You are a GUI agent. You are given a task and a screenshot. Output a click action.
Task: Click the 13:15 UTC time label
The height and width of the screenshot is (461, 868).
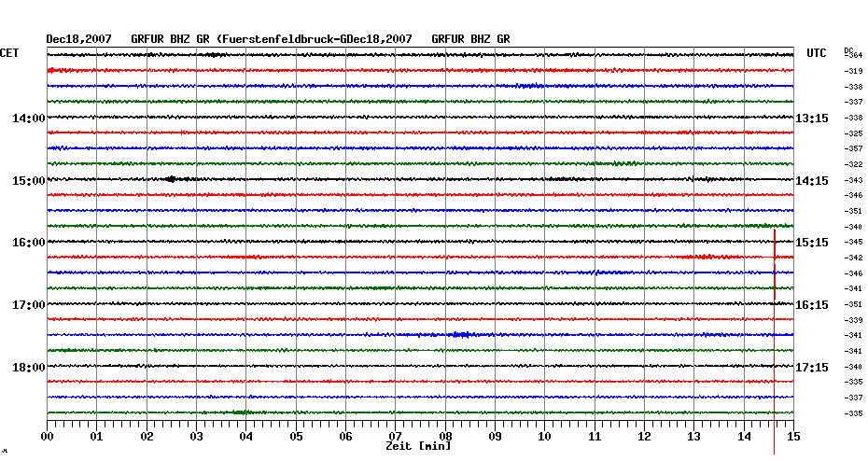click(812, 119)
